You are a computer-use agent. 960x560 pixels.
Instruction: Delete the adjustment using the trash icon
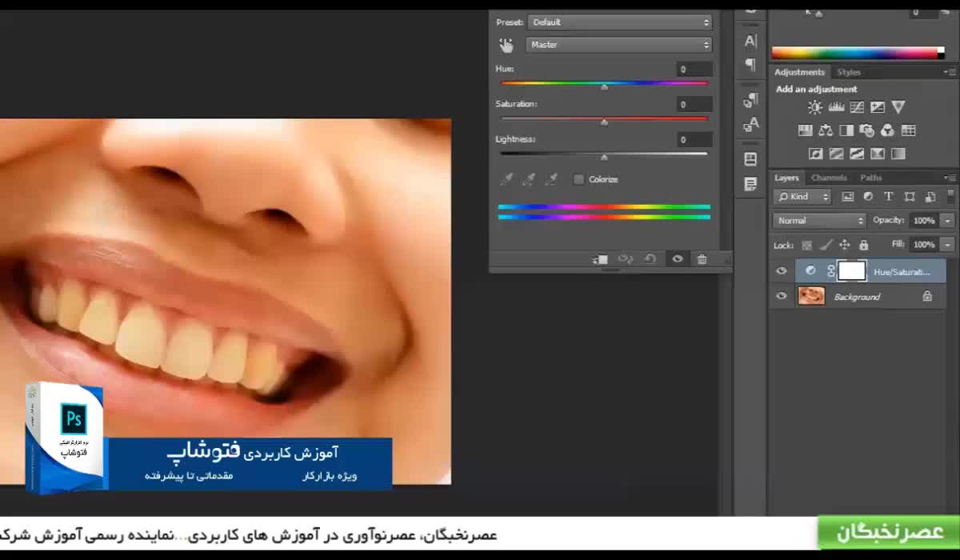click(x=702, y=259)
